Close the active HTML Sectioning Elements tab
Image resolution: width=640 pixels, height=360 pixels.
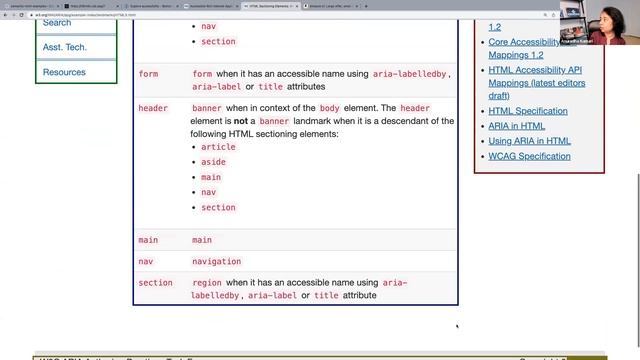point(297,6)
